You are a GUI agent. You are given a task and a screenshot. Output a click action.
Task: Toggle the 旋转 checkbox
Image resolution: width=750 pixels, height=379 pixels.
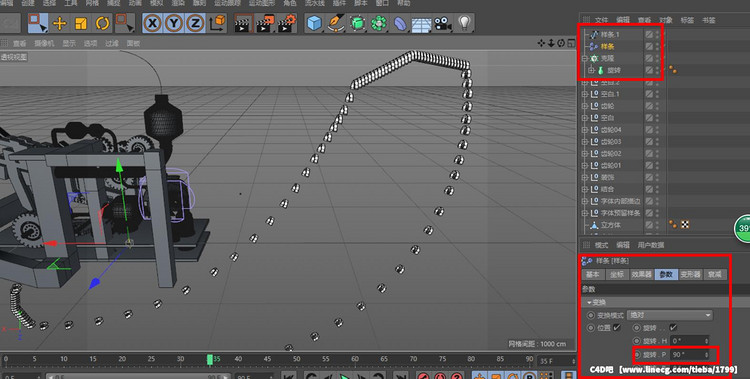673,328
